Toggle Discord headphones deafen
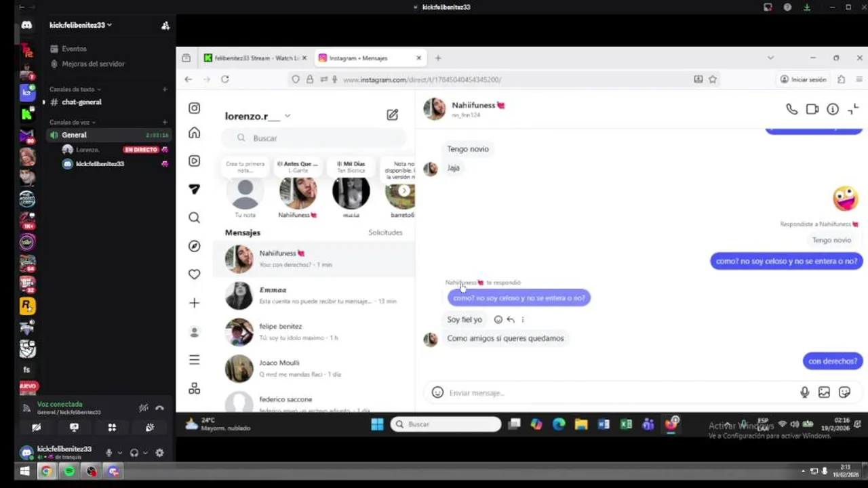868x488 pixels. coord(134,453)
